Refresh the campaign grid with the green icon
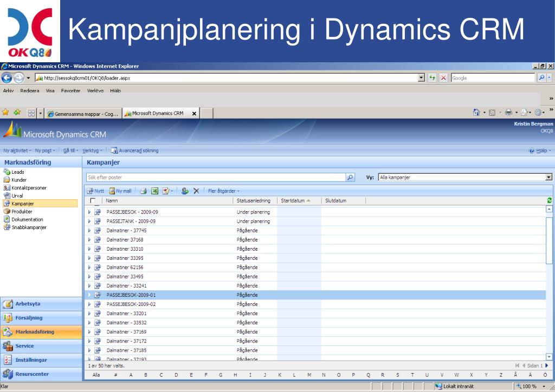Screen dimensions: 555x392 pos(550,200)
